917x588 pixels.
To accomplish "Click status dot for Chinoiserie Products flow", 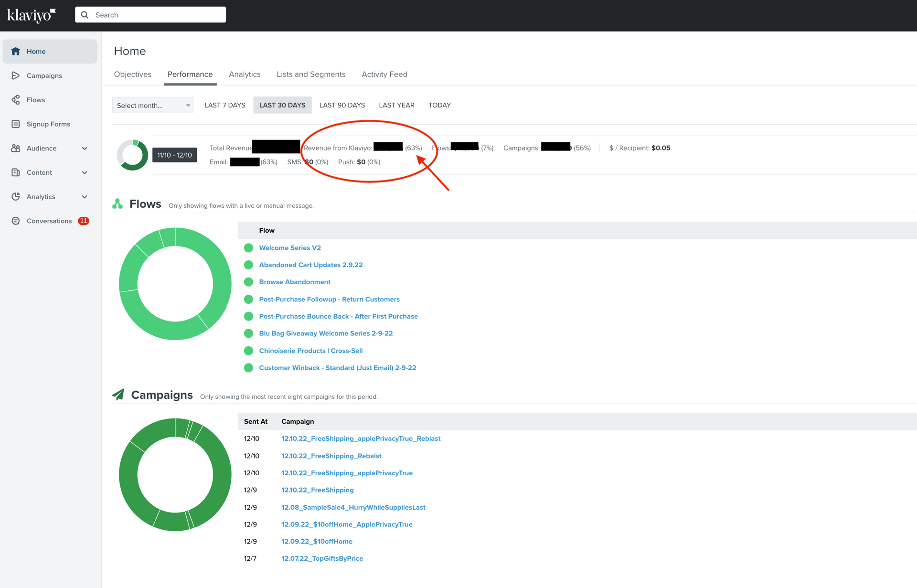I will click(248, 351).
